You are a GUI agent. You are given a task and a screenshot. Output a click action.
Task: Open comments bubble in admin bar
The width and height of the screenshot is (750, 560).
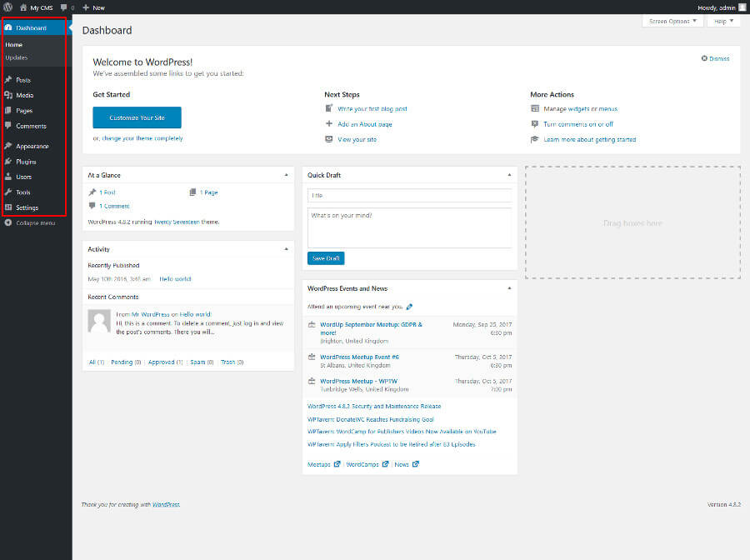(63, 7)
